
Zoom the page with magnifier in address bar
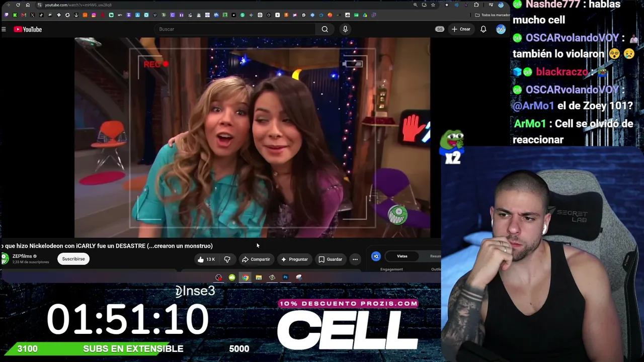pos(415,5)
